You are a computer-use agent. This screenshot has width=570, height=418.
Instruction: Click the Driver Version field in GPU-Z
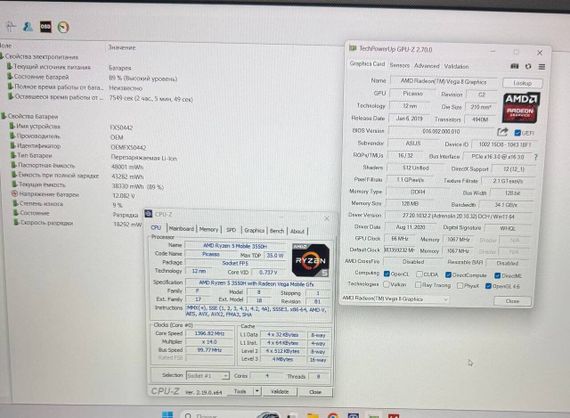click(x=458, y=216)
